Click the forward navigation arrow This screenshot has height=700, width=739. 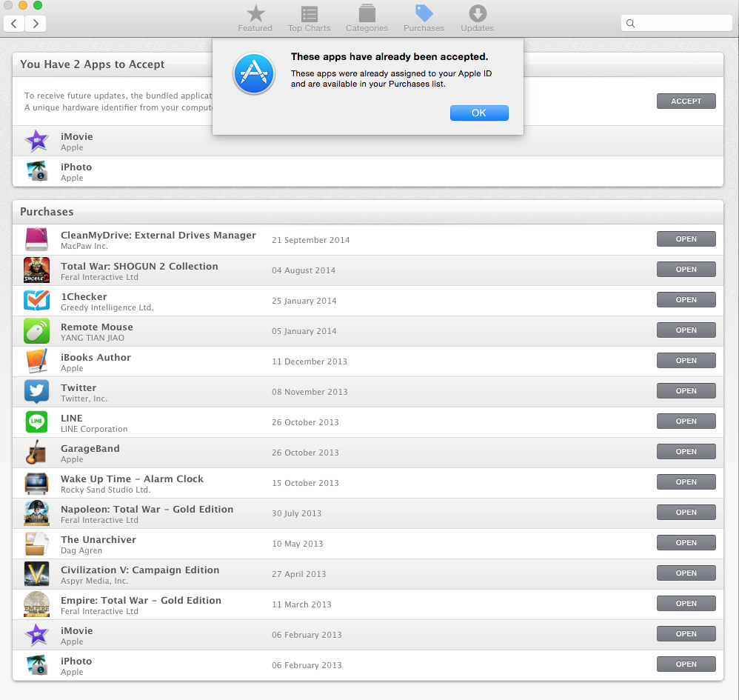(36, 24)
